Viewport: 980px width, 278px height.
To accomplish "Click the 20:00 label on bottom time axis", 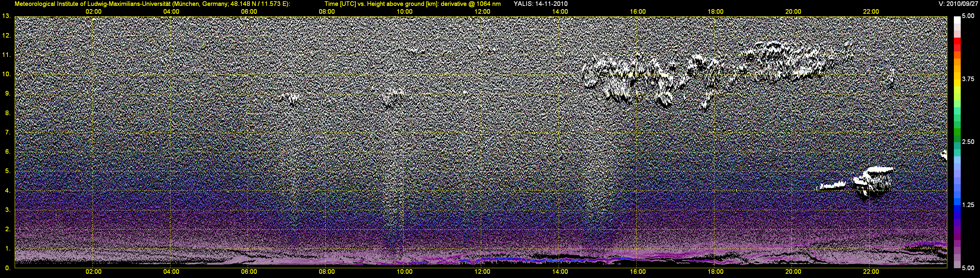I will (x=793, y=272).
